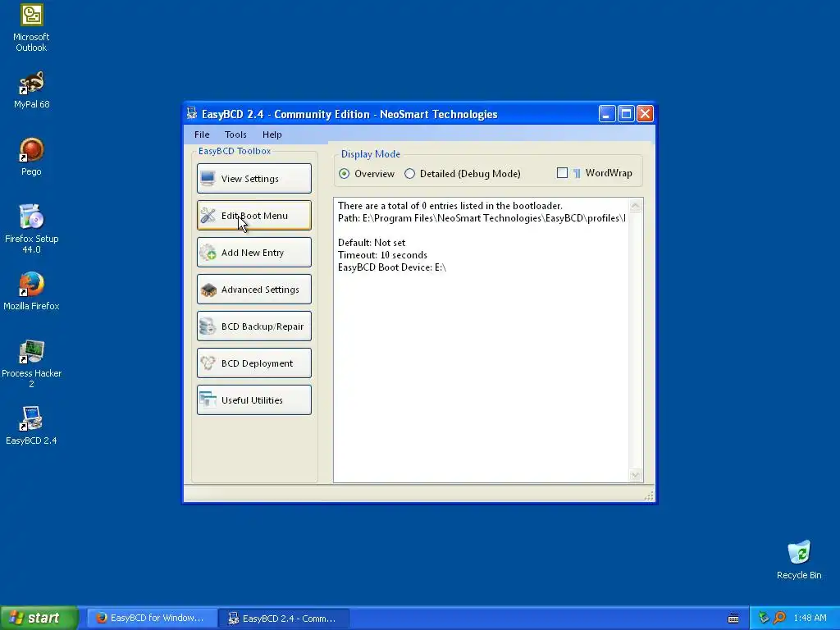This screenshot has height=630, width=840.
Task: Open the File menu
Action: tap(202, 135)
